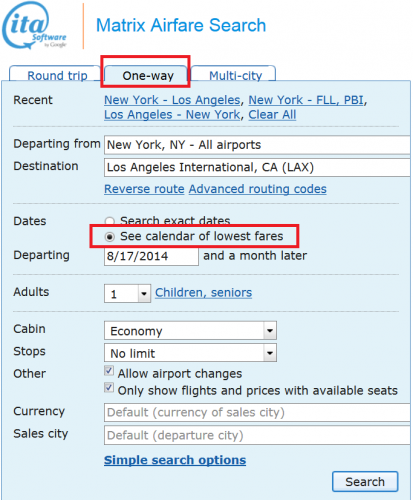
Task: Click Clear All recent searches
Action: (x=272, y=115)
